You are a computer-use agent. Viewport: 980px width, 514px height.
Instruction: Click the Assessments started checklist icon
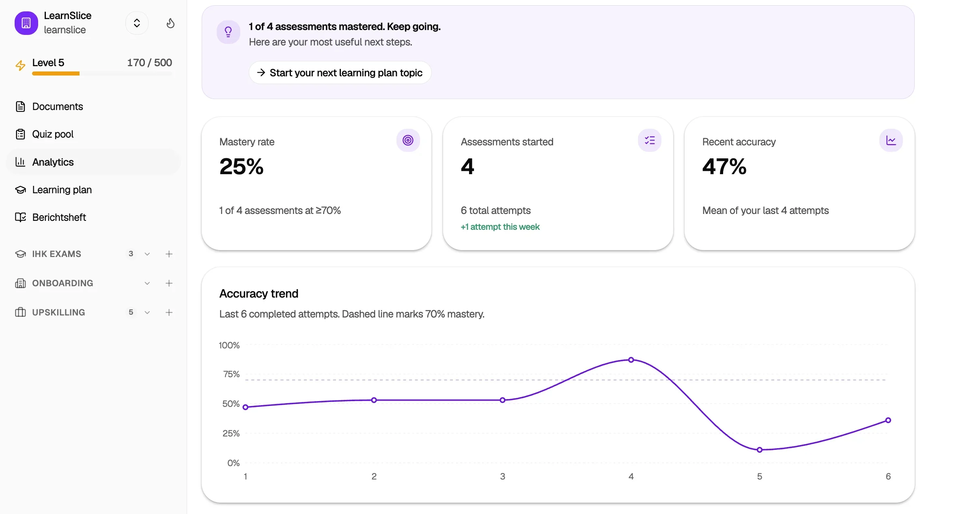click(650, 140)
